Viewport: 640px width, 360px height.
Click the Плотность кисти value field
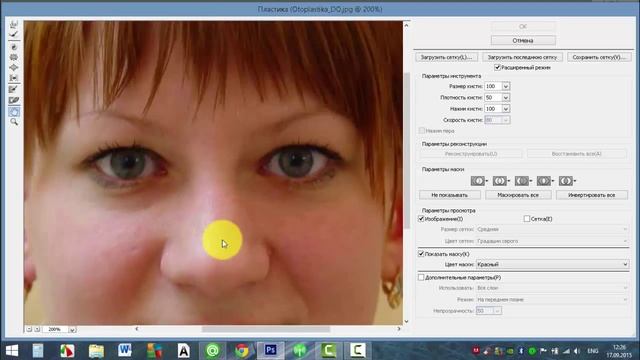(x=493, y=98)
